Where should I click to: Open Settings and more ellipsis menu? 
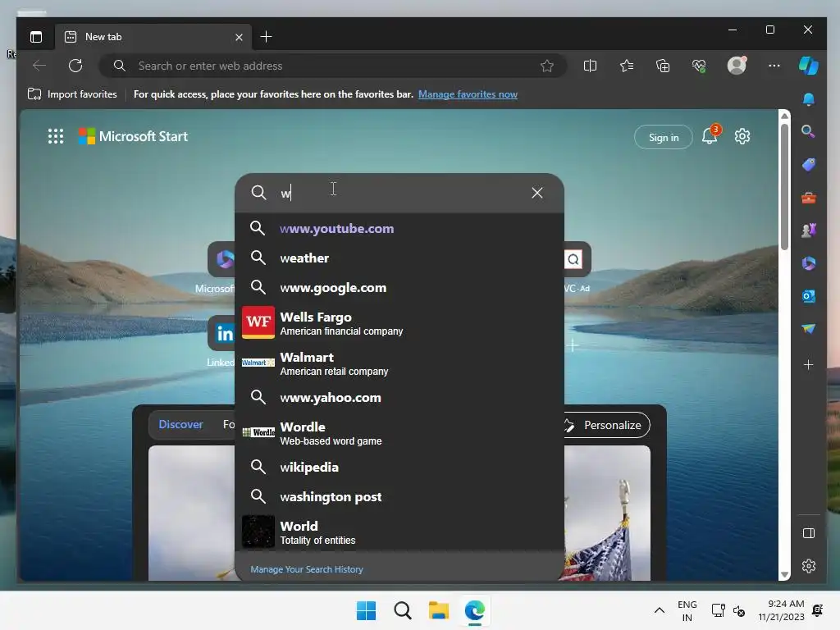click(x=774, y=66)
